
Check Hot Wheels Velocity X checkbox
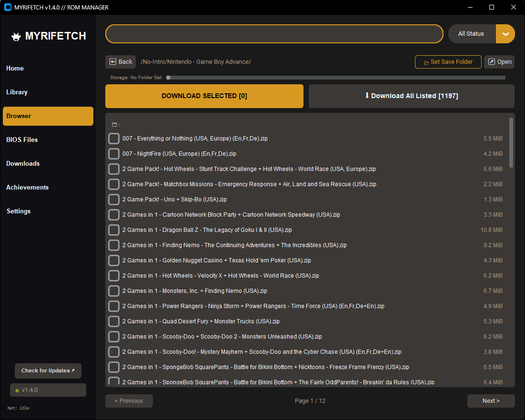click(x=114, y=275)
